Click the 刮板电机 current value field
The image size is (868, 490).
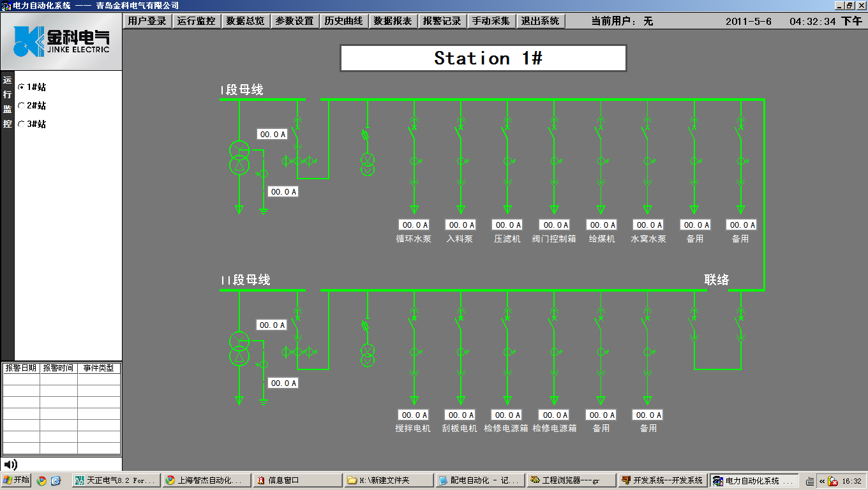point(460,415)
